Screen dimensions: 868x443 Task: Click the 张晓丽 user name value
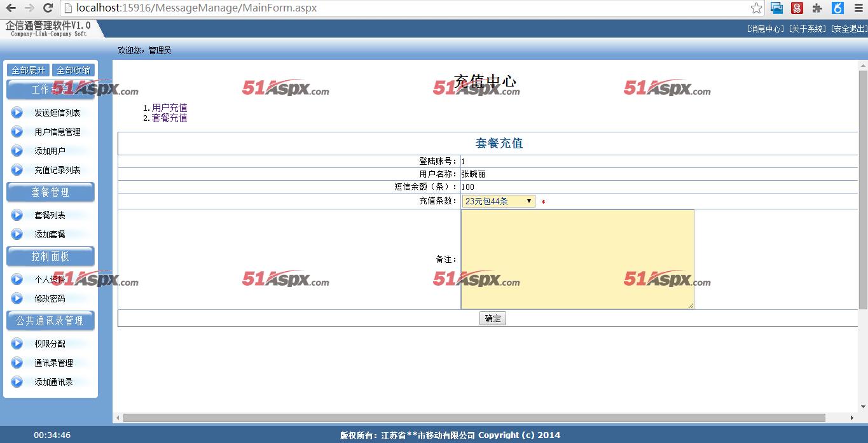coord(473,174)
